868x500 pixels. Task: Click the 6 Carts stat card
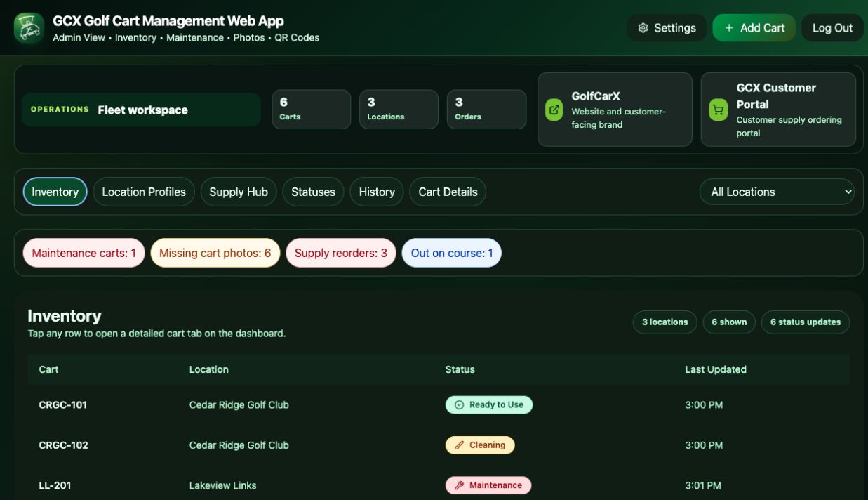click(x=312, y=110)
